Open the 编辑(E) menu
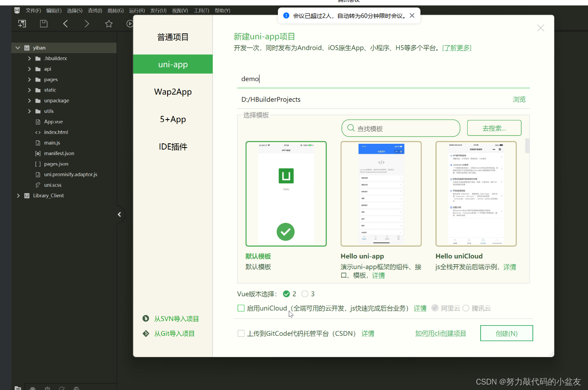The height and width of the screenshot is (390, 588). pos(54,10)
